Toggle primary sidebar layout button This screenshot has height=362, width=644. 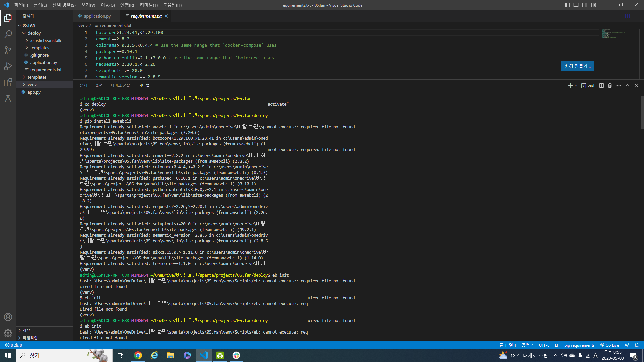pyautogui.click(x=567, y=5)
